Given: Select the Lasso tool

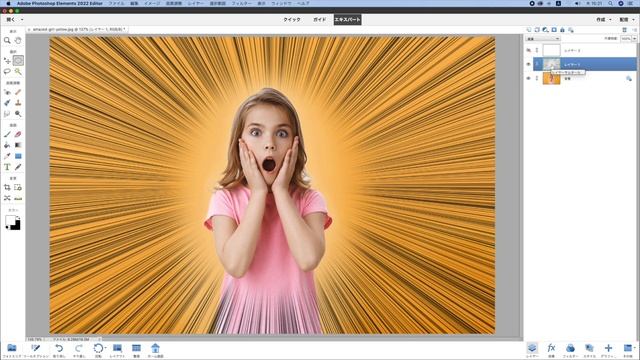Looking at the screenshot, I should (7, 72).
